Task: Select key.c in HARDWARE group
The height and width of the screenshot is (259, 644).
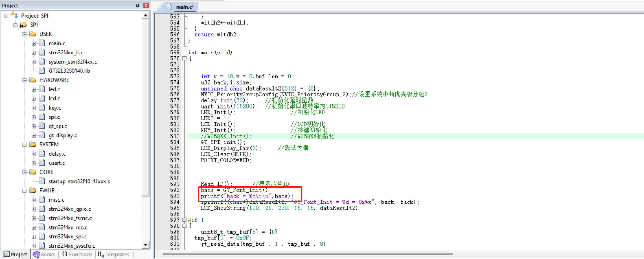Action: [55, 108]
